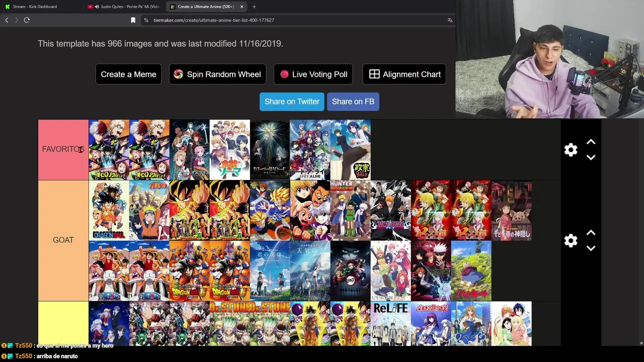Viewport: 644px width, 362px height.
Task: Go forward in browser history
Action: (x=17, y=20)
